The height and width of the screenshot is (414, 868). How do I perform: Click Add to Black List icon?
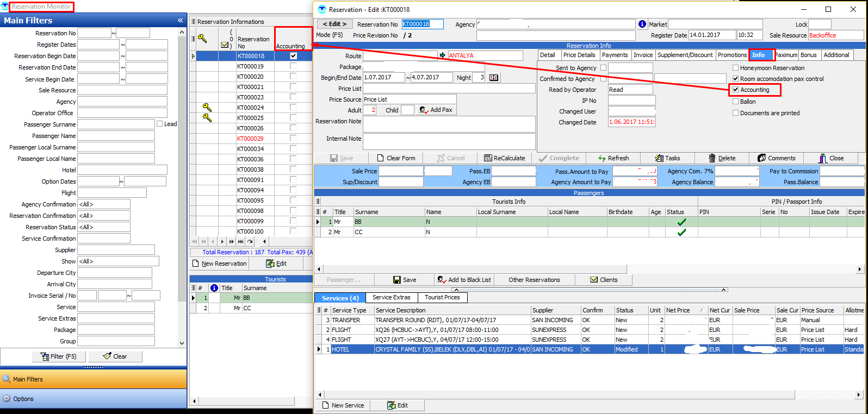pos(442,280)
